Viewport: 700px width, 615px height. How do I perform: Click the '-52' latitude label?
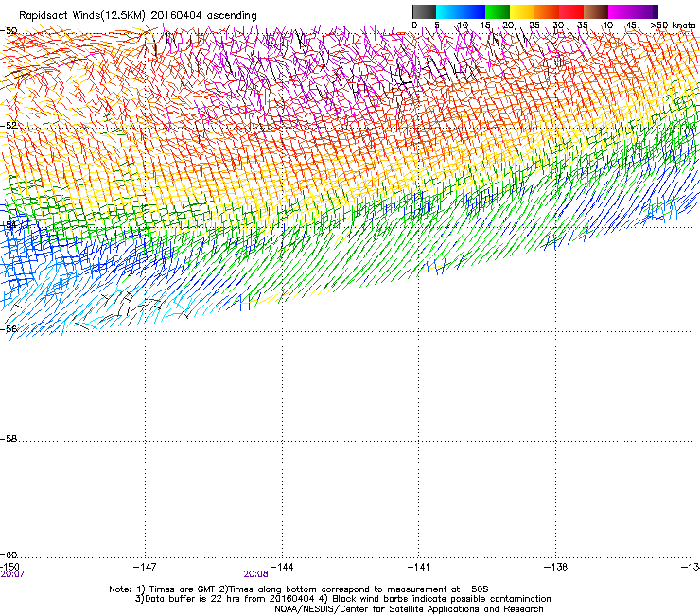coord(9,126)
